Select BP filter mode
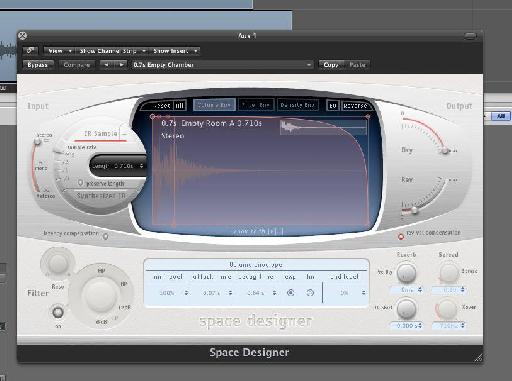Image resolution: width=512 pixels, height=381 pixels. [x=123, y=284]
